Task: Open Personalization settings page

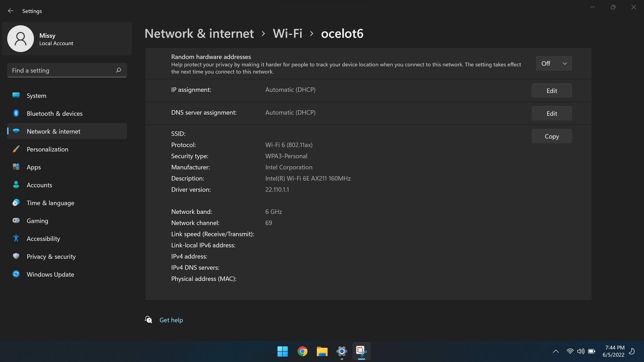Action: coord(47,149)
